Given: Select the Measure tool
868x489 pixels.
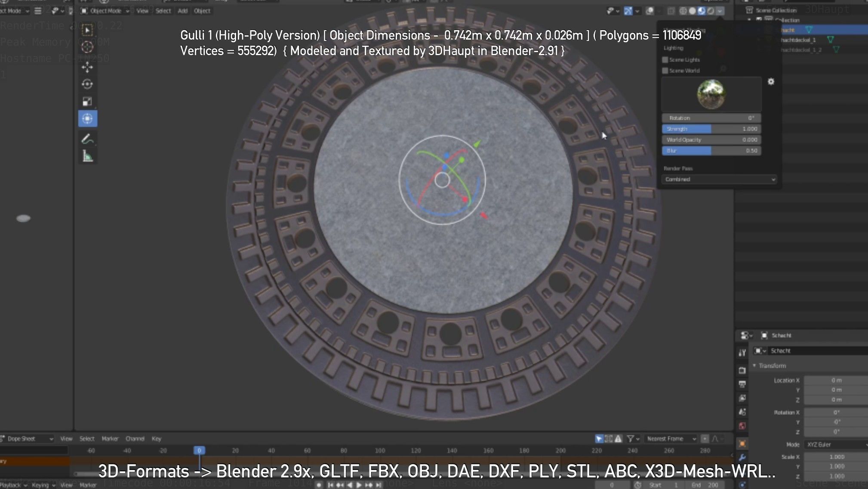Looking at the screenshot, I should click(87, 156).
